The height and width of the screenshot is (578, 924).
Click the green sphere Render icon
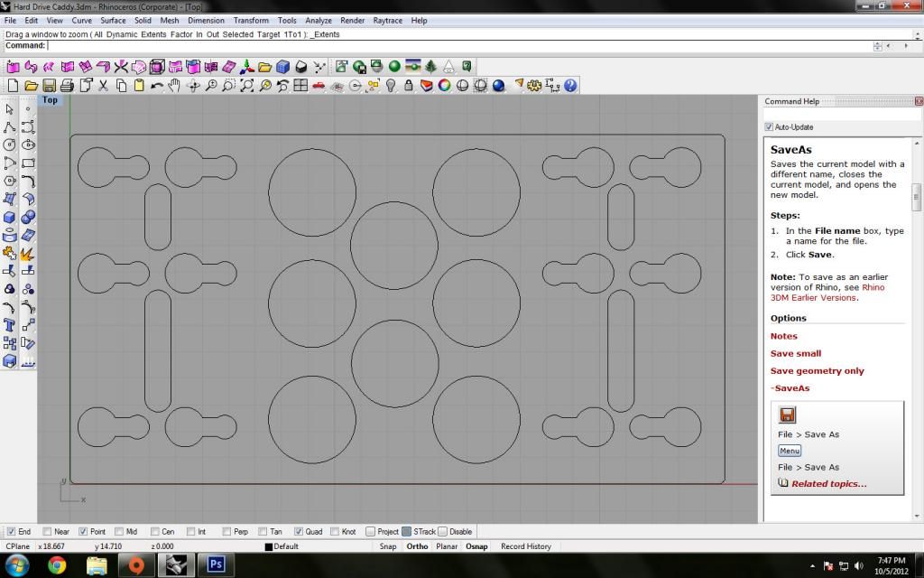click(x=395, y=67)
